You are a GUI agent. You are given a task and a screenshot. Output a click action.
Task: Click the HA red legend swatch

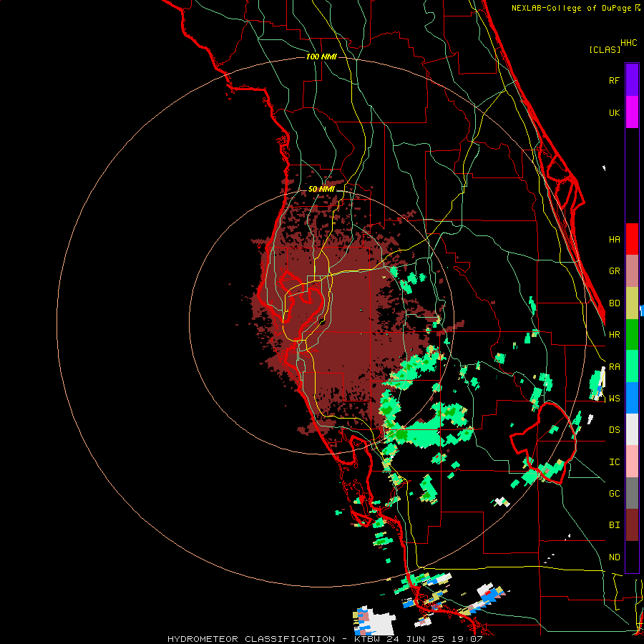[632, 239]
